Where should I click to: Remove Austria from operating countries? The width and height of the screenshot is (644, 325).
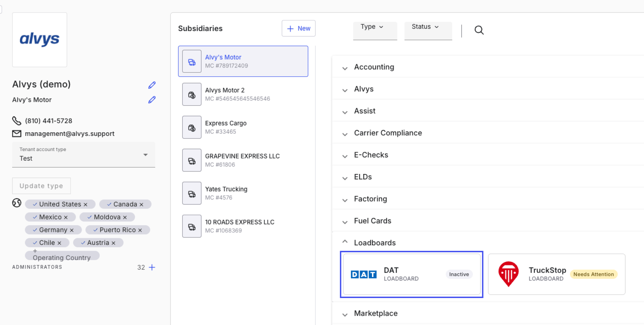coord(113,243)
